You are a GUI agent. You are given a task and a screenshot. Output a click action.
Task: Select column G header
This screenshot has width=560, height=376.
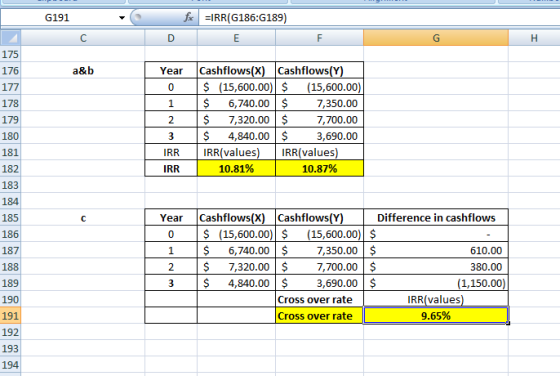[x=436, y=38]
